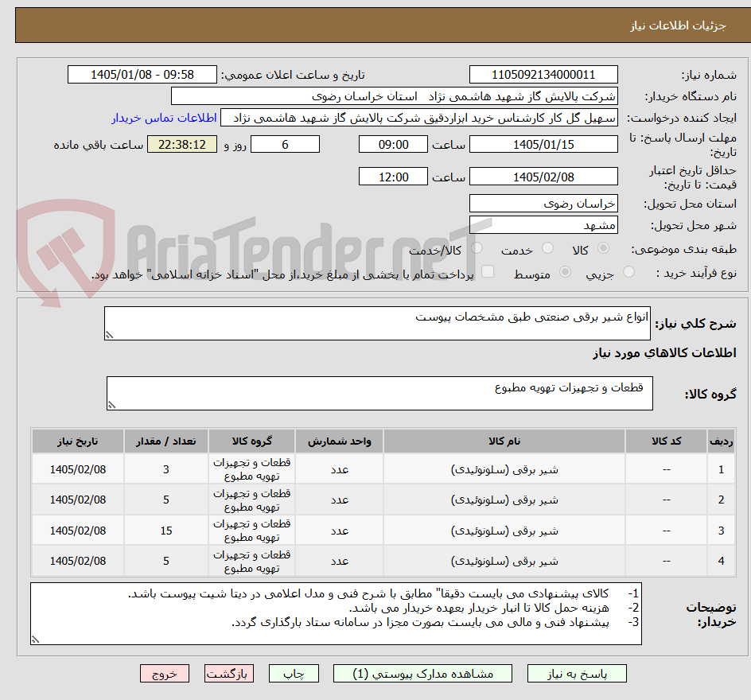Click the resize handle of توضیحات خریدار textarea
This screenshot has width=751, height=700.
pyautogui.click(x=35, y=640)
